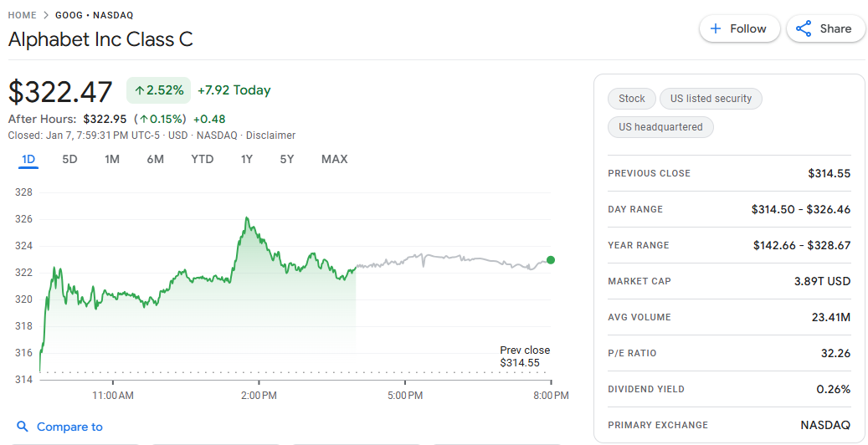Click the share icon in Share button
This screenshot has height=445, width=868.
coord(804,28)
